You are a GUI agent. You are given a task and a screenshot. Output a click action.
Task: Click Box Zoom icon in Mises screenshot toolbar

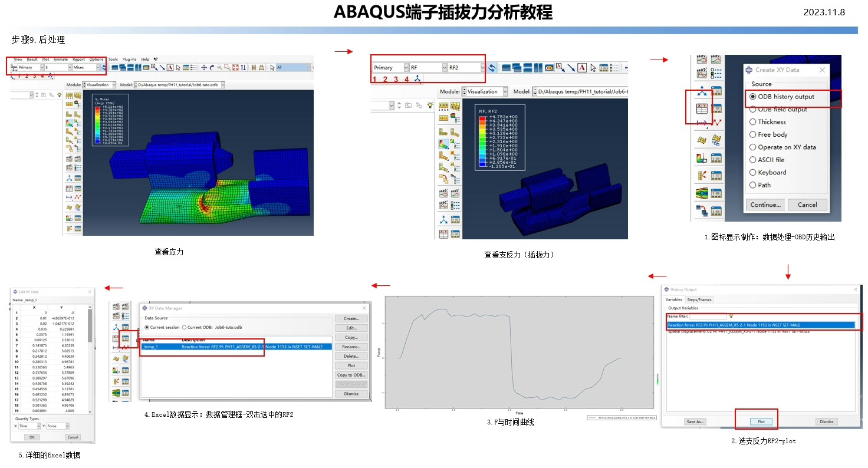(227, 68)
